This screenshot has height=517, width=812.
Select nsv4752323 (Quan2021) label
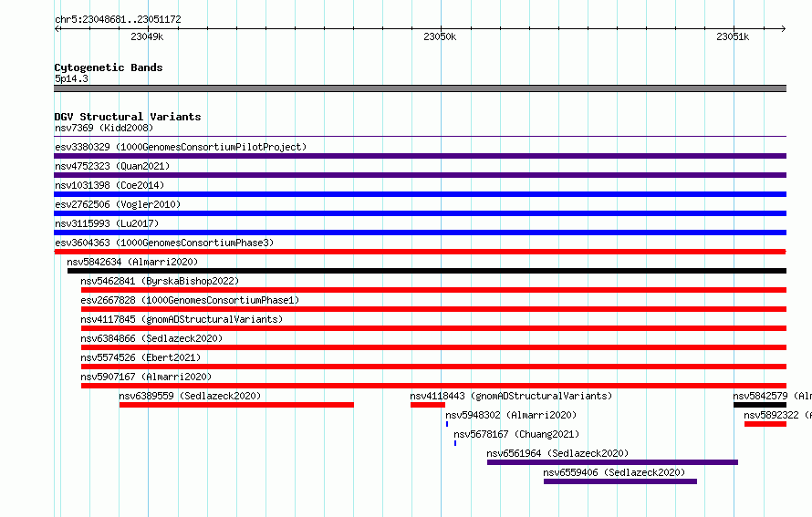(x=112, y=166)
